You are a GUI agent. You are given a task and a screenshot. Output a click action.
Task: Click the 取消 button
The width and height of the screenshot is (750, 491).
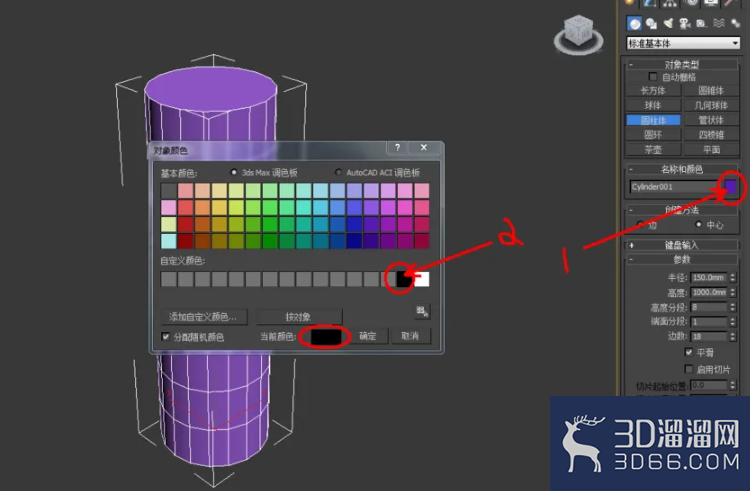(x=410, y=336)
